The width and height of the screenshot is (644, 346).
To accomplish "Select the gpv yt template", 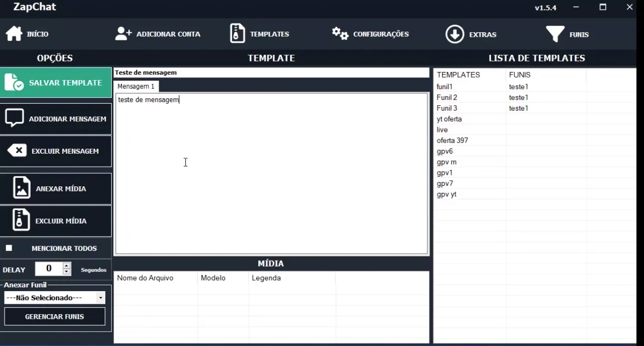I will (447, 194).
